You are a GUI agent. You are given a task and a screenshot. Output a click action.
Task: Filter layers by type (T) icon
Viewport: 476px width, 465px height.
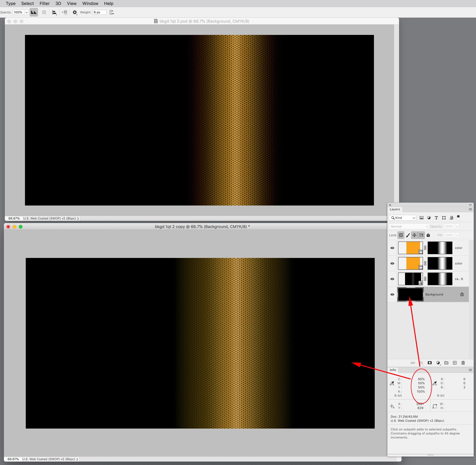[x=436, y=218]
